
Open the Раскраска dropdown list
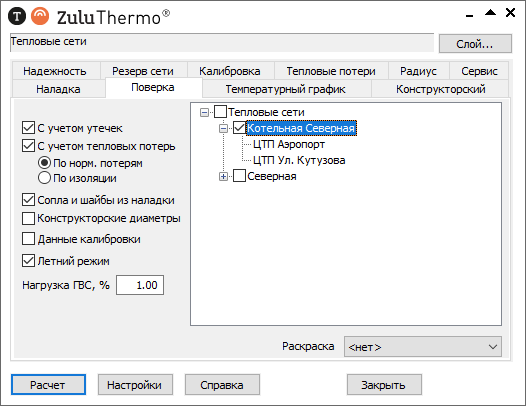pos(423,347)
